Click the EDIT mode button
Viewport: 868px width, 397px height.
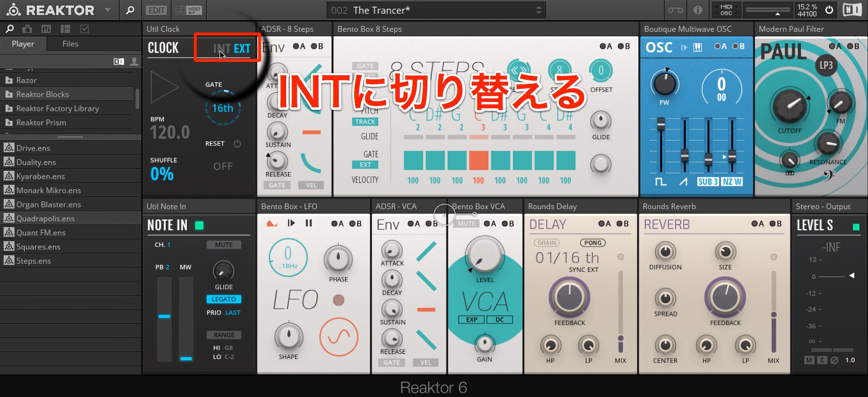click(x=156, y=10)
